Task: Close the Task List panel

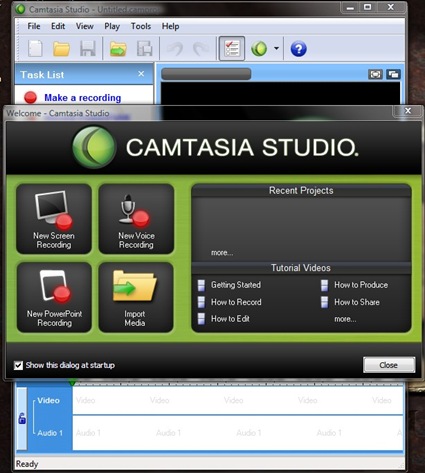Action: (x=141, y=74)
